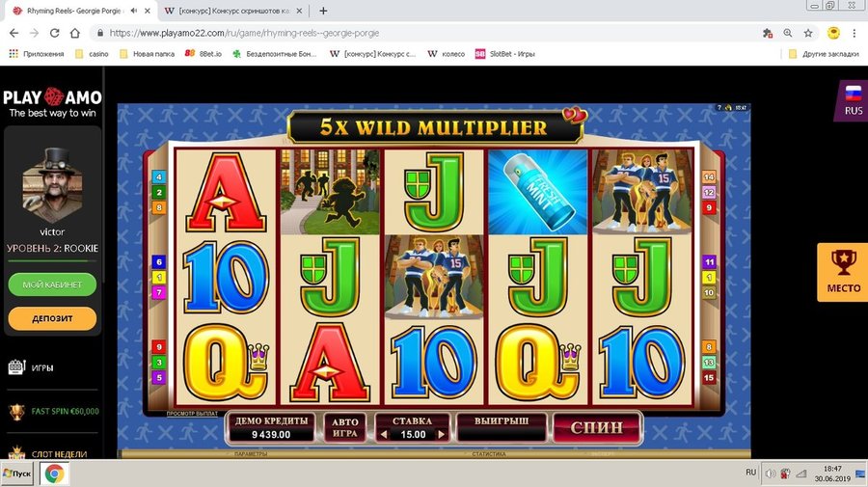Open the game help question mark icon
Image resolution: width=868 pixels, height=487 pixels.
click(719, 108)
